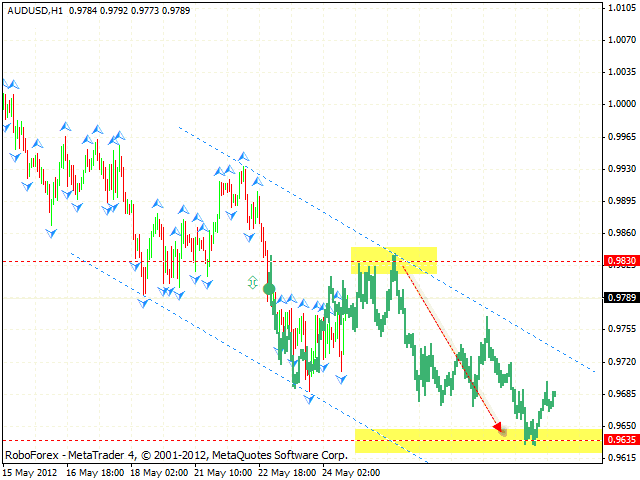Click the red arrowhead at forecast target

click(500, 430)
